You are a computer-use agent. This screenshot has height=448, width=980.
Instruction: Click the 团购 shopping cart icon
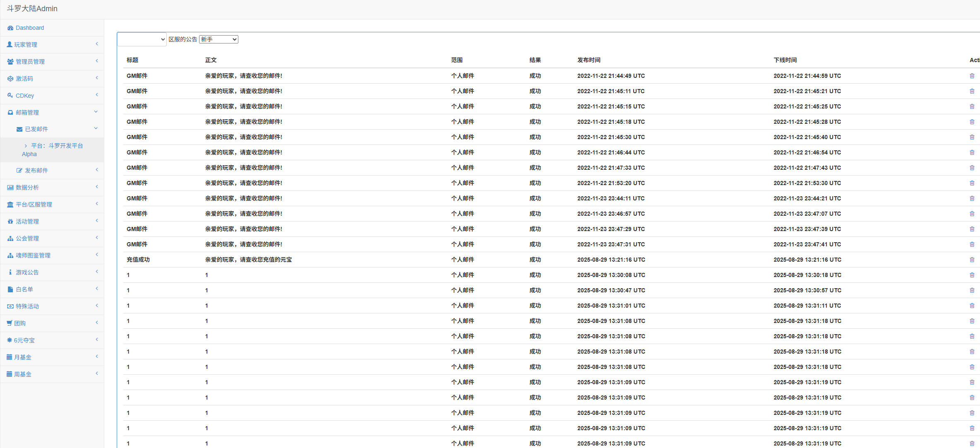[x=10, y=323]
